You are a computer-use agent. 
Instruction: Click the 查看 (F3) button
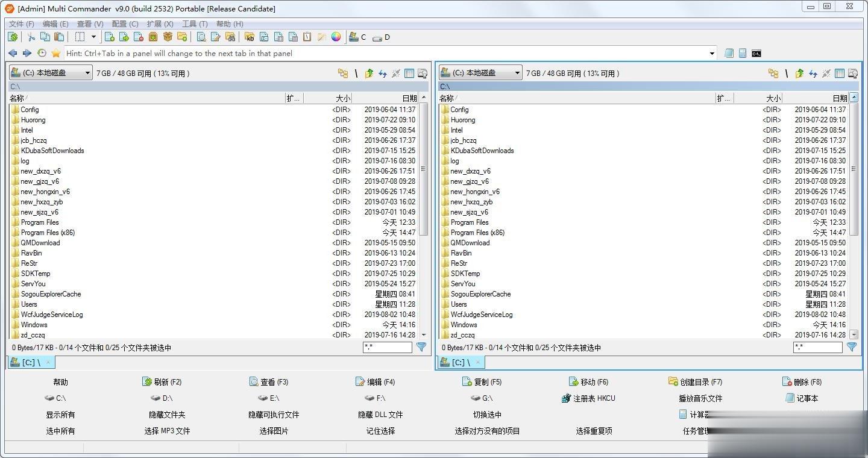pyautogui.click(x=269, y=382)
